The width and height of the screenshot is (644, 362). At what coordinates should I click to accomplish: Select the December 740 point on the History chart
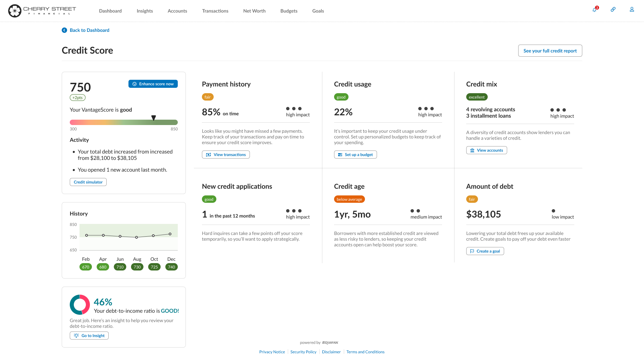pyautogui.click(x=171, y=234)
